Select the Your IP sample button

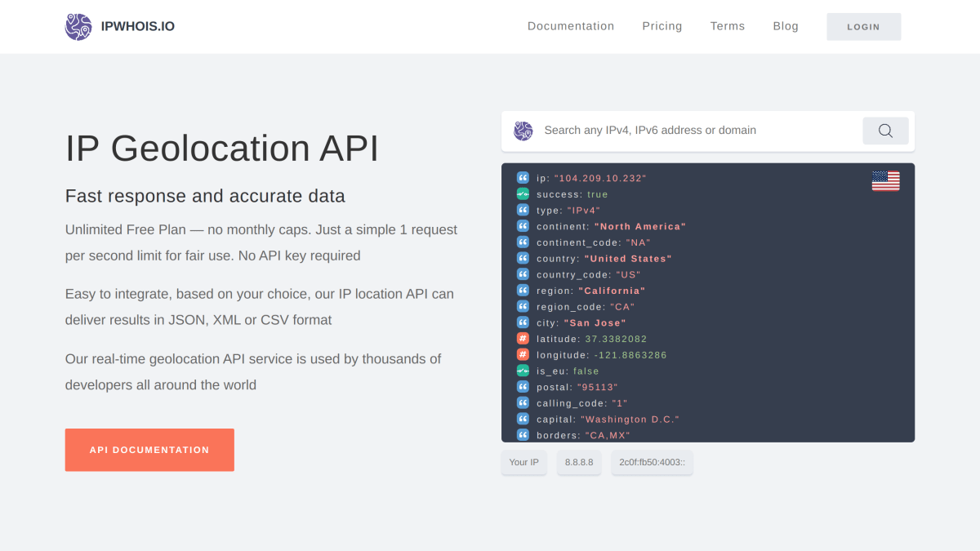(x=524, y=462)
